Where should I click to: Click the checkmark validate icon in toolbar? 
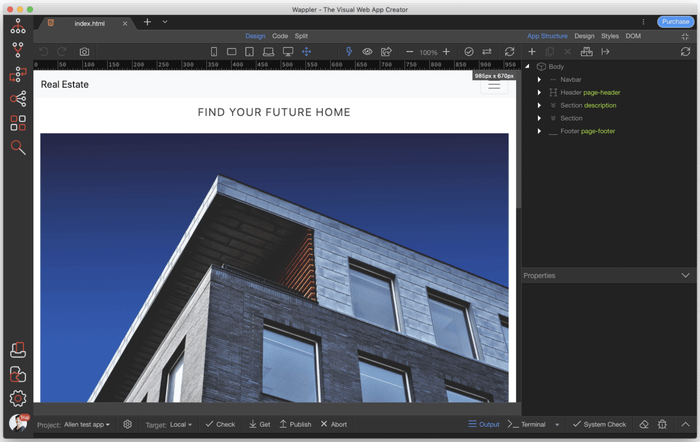[x=469, y=52]
